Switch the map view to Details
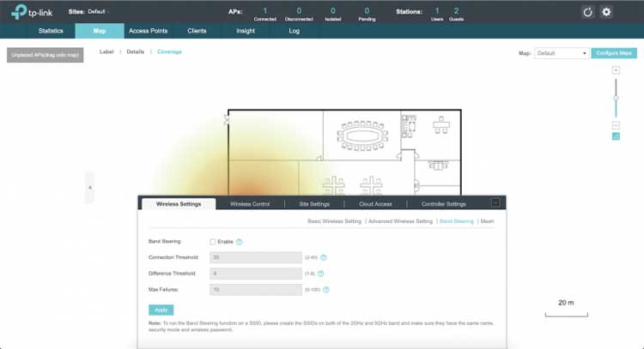 (x=136, y=52)
